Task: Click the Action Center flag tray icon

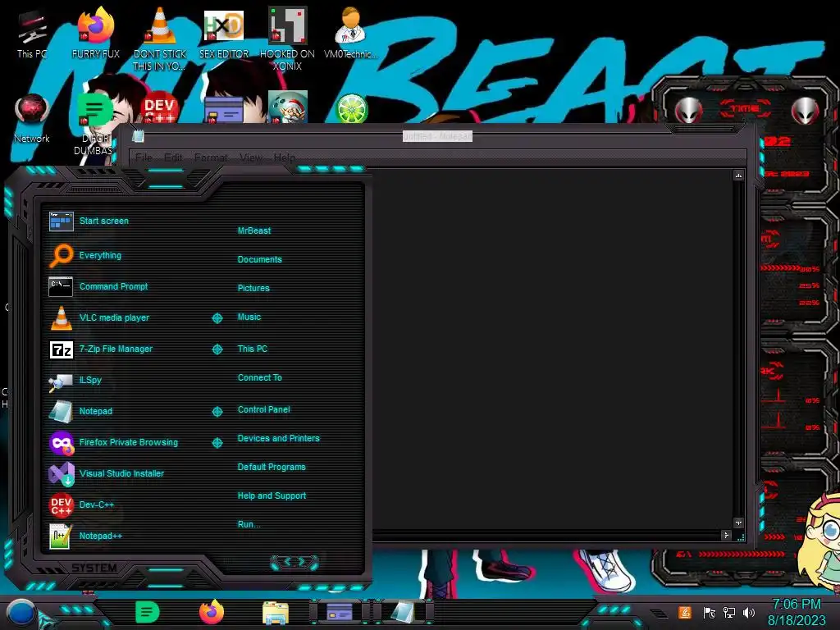Action: (709, 612)
